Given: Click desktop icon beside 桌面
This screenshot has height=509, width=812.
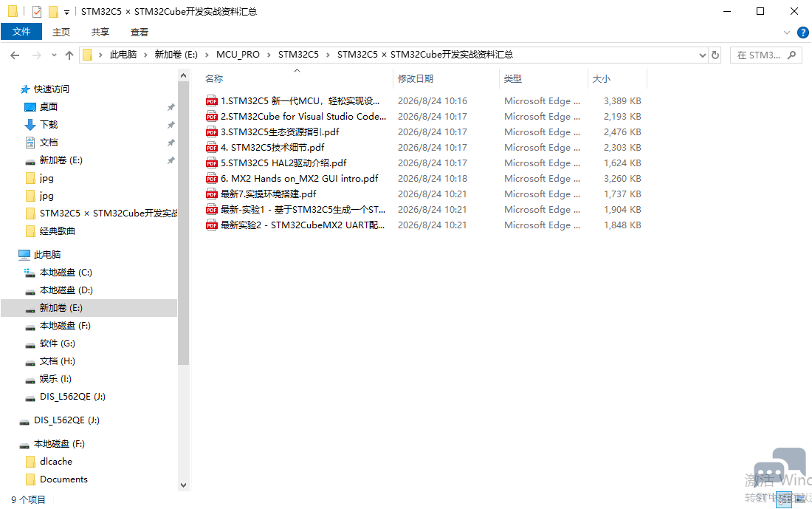Looking at the screenshot, I should [30, 107].
